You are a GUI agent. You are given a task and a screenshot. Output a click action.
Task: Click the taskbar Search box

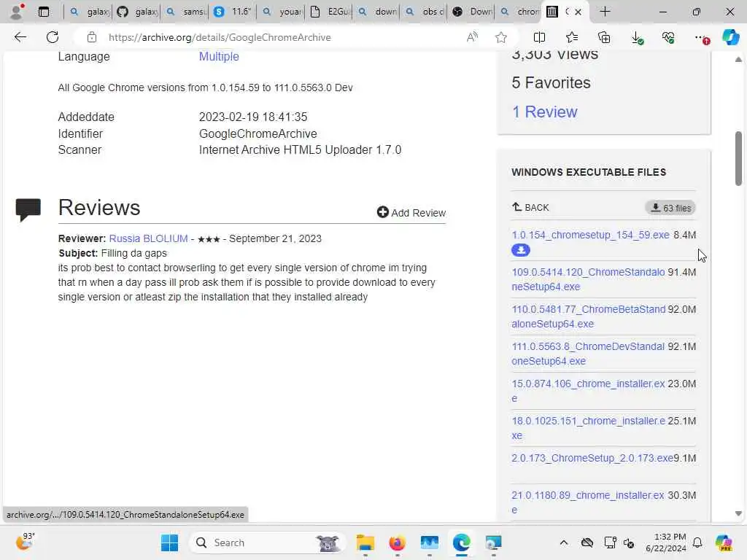[267, 542]
